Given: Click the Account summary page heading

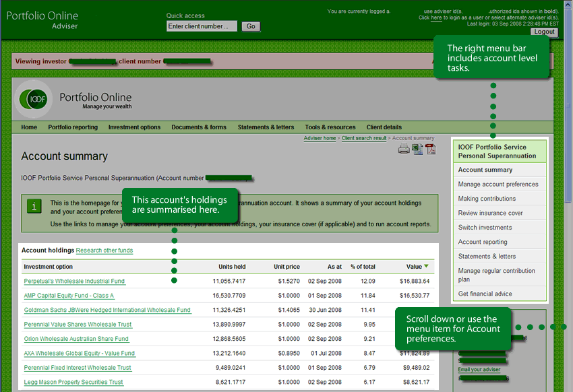Looking at the screenshot, I should [x=64, y=156].
